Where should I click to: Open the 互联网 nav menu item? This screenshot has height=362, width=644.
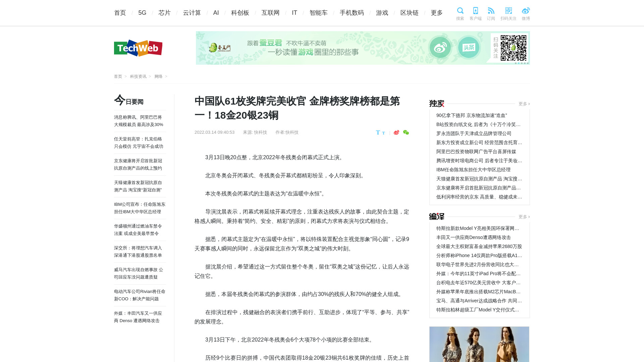coord(270,13)
